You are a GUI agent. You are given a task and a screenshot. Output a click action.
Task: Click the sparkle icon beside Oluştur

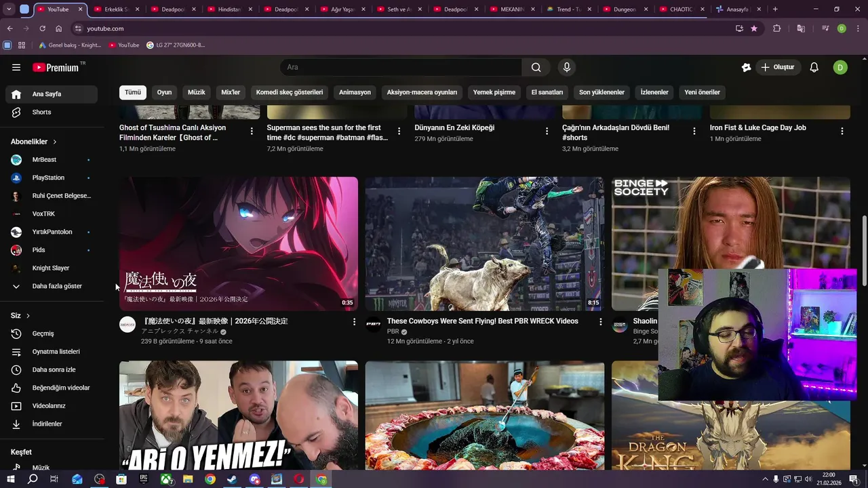(x=747, y=67)
